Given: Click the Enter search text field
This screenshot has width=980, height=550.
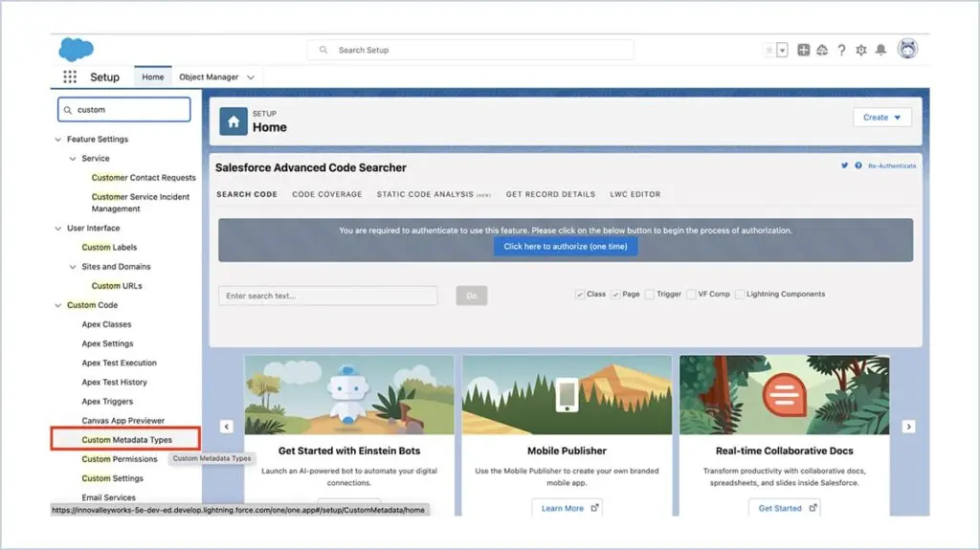Looking at the screenshot, I should tap(328, 296).
